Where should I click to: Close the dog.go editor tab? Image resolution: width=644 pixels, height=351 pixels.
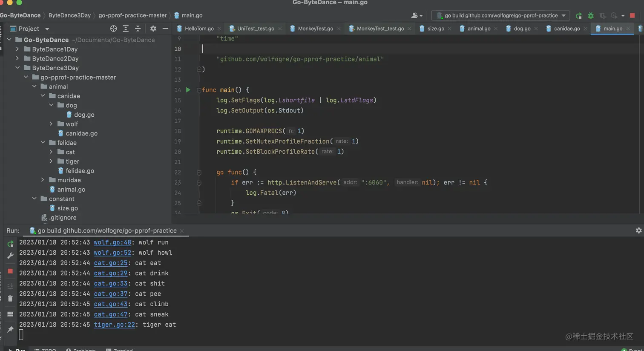tap(536, 29)
